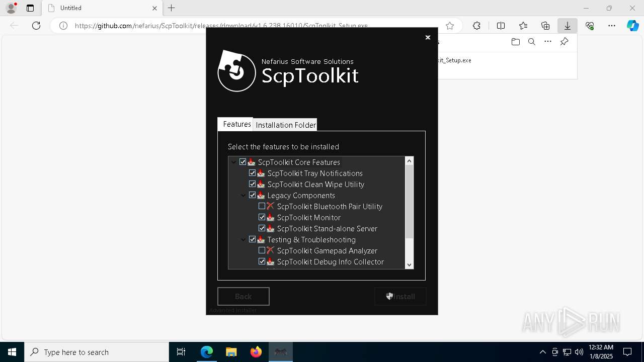Image resolution: width=644 pixels, height=362 pixels.
Task: Click install icon beside Debug Info Collector
Action: 271,261
